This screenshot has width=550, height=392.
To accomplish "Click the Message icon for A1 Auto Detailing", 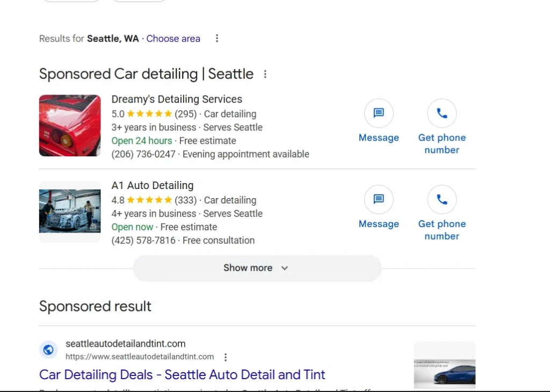I will (x=379, y=199).
